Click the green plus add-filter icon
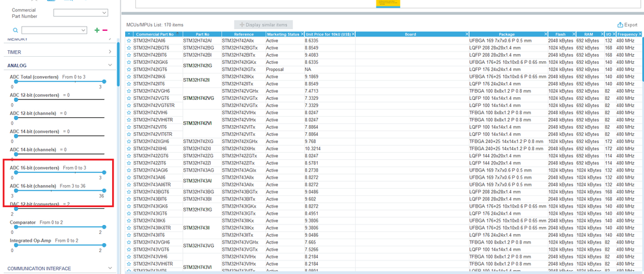 97,30
